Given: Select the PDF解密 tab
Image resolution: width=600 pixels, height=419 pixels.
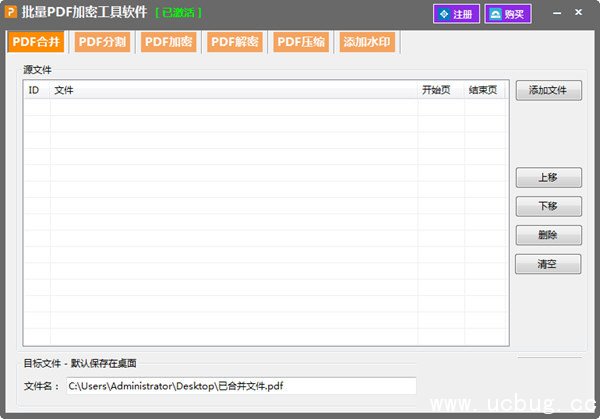Looking at the screenshot, I should tap(234, 42).
